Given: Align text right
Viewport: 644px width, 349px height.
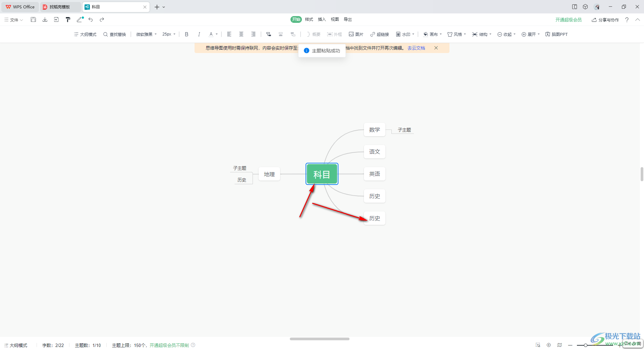Looking at the screenshot, I should (x=253, y=34).
